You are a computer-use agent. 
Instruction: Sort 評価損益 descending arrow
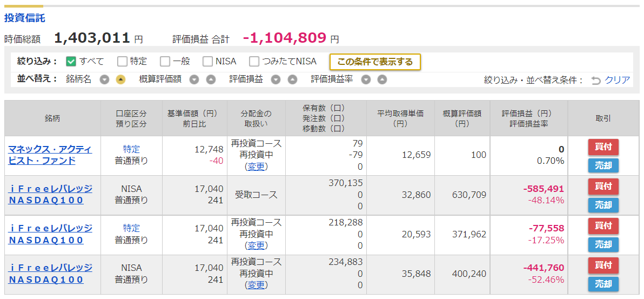click(276, 80)
